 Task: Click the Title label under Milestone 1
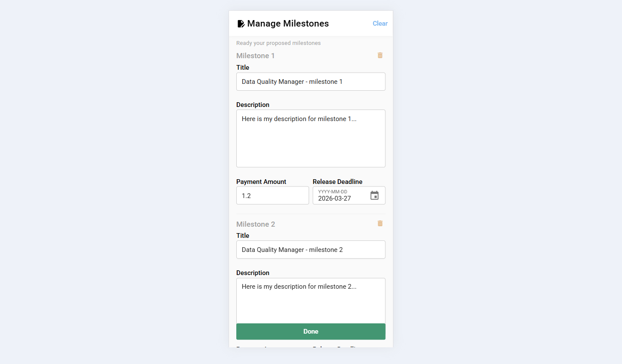[243, 67]
